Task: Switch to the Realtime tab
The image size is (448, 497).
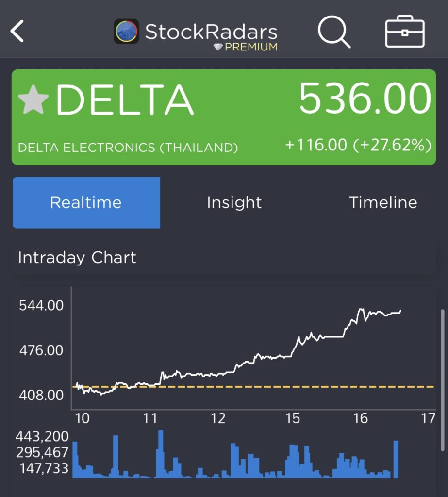Action: (86, 202)
